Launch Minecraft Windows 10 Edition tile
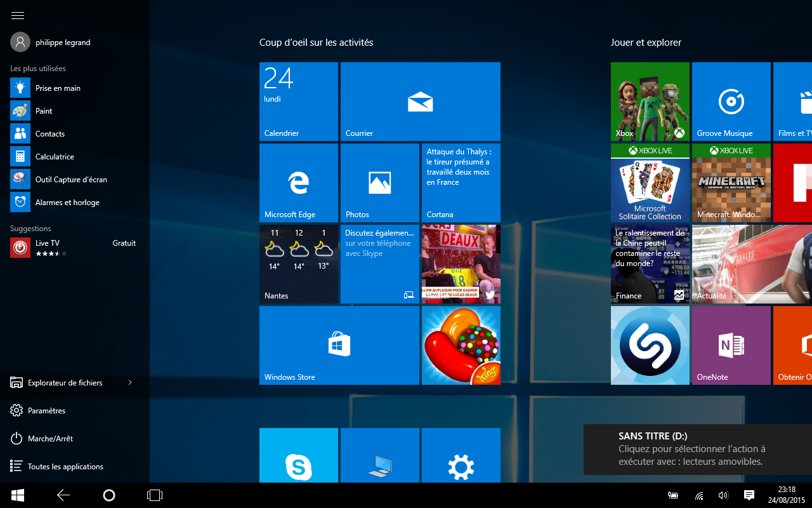 (x=731, y=183)
